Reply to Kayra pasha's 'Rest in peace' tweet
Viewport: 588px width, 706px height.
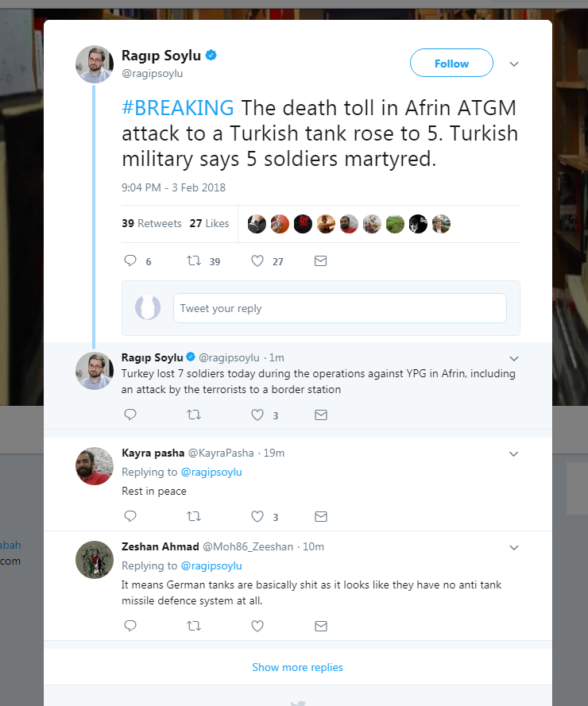click(x=131, y=517)
